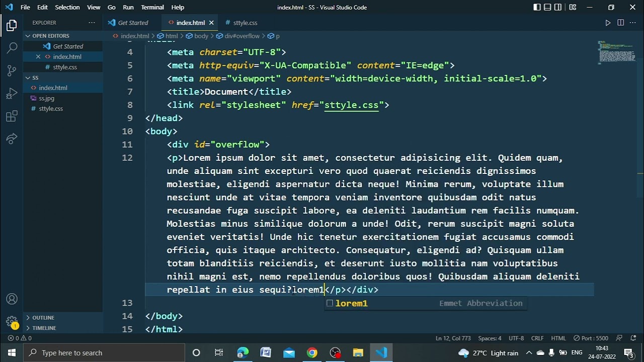Viewport: 644px width, 362px height.
Task: Switch to the Get Started tab
Action: tap(133, 23)
